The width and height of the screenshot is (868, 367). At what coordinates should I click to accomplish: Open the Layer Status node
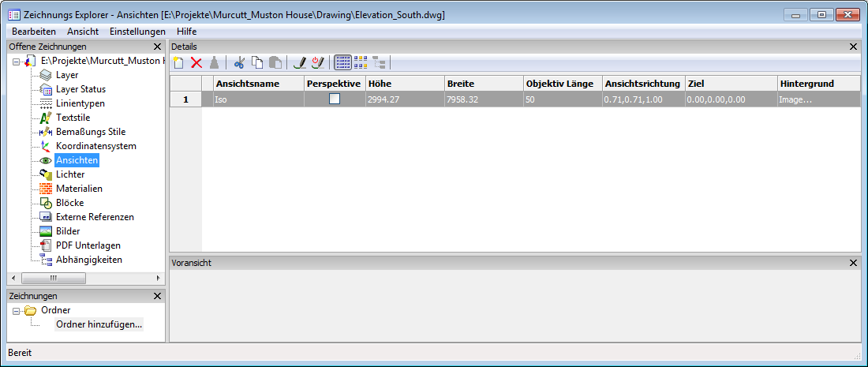click(80, 89)
